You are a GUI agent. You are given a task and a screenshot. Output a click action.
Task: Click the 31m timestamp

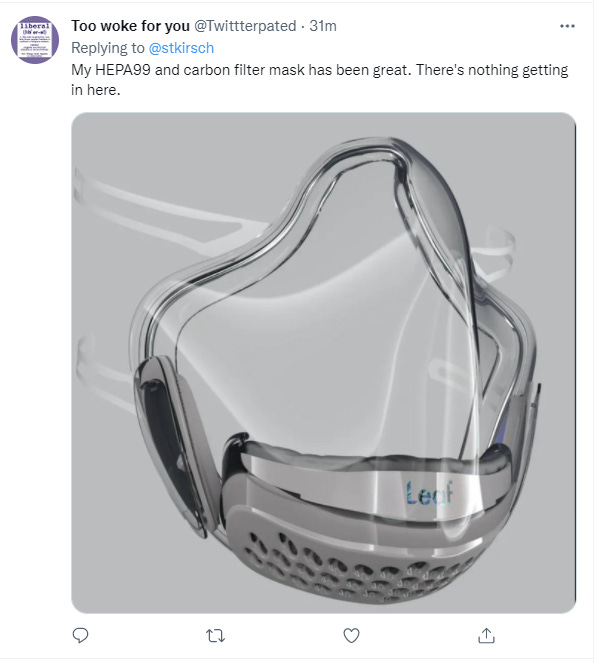point(323,26)
